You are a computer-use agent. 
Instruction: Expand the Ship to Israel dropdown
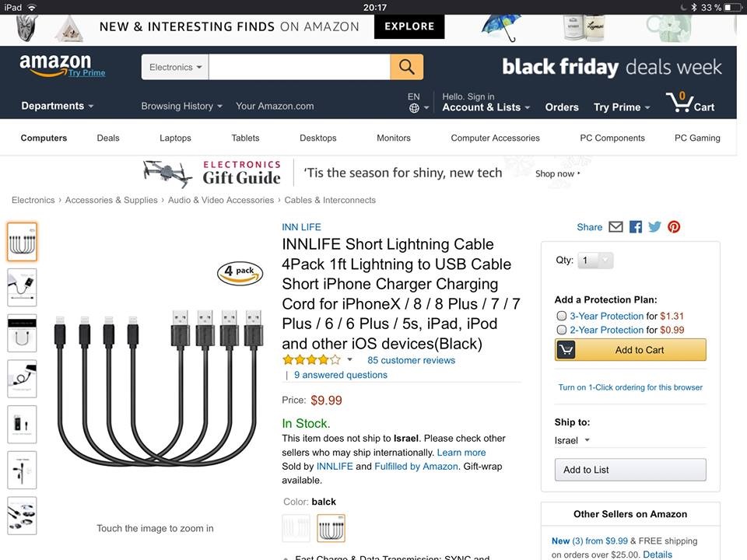click(x=572, y=440)
